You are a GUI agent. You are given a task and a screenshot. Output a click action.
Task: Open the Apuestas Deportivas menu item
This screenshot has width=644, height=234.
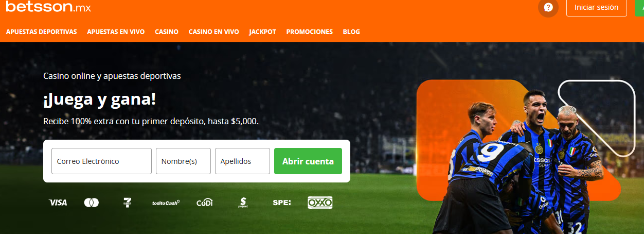coord(42,31)
